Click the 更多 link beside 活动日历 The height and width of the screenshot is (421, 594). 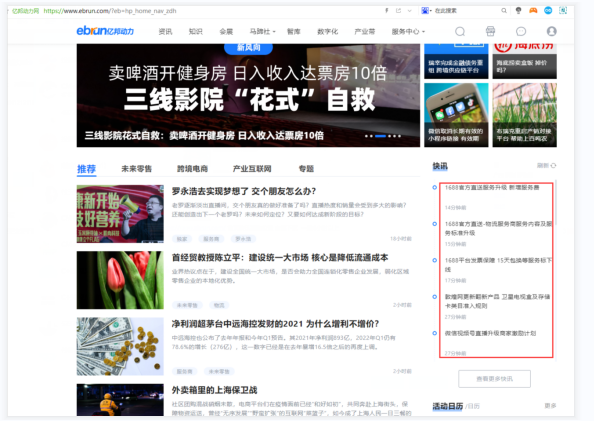pos(550,406)
